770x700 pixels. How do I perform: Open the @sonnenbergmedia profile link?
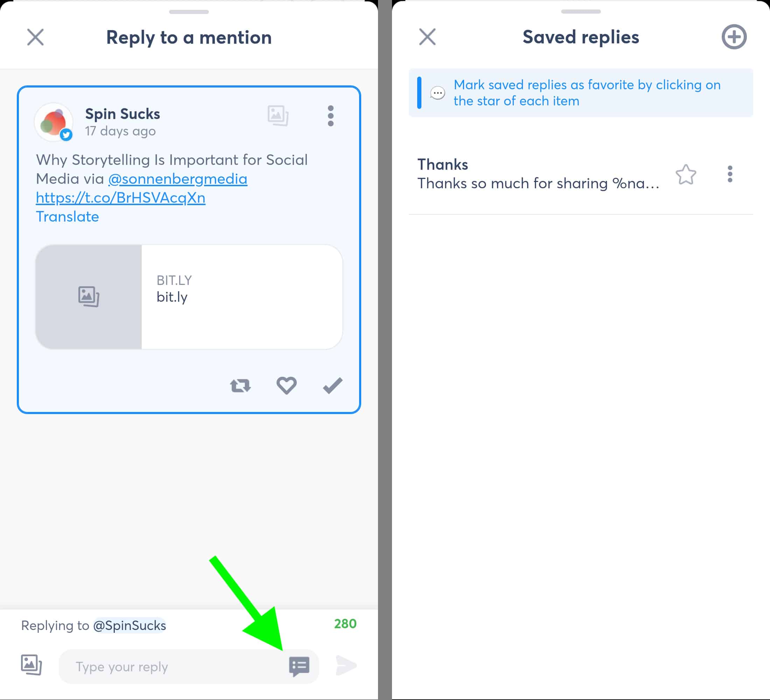[x=177, y=179]
